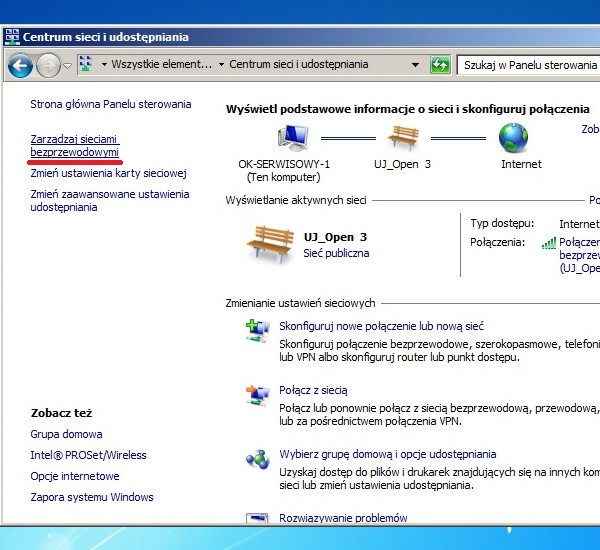
Task: Open recent pages dropdown next to Forward button
Action: point(67,65)
